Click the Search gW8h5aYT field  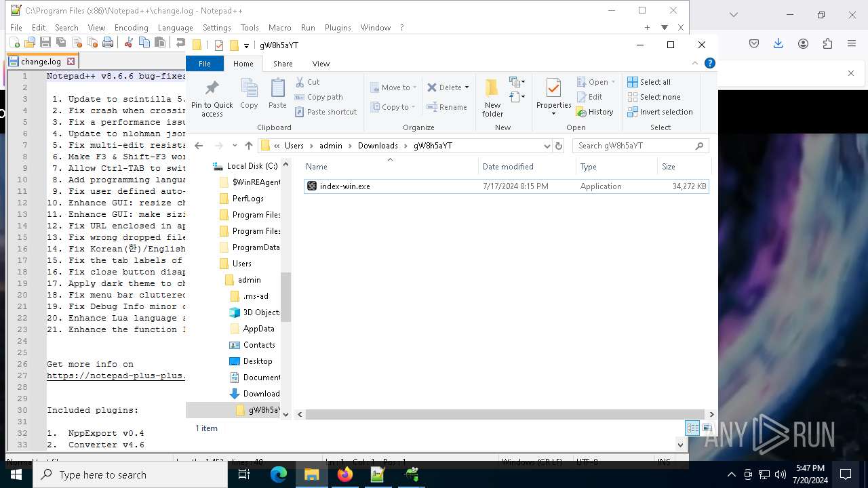(640, 146)
